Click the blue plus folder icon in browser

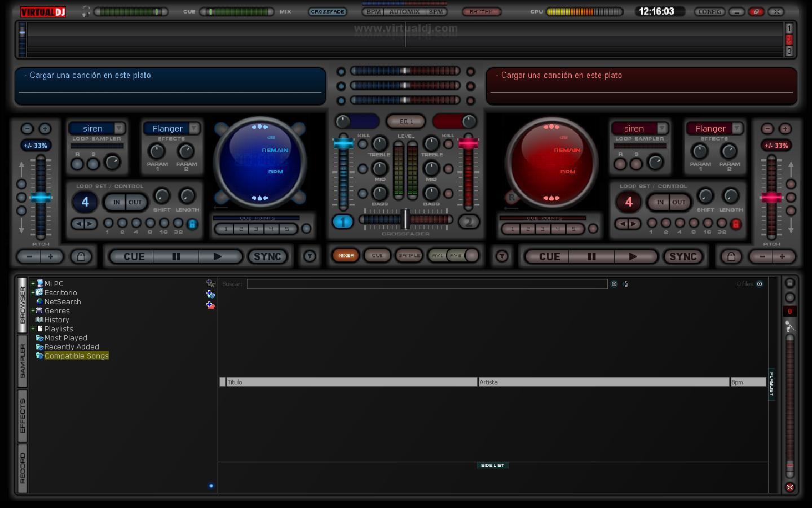pos(211,294)
